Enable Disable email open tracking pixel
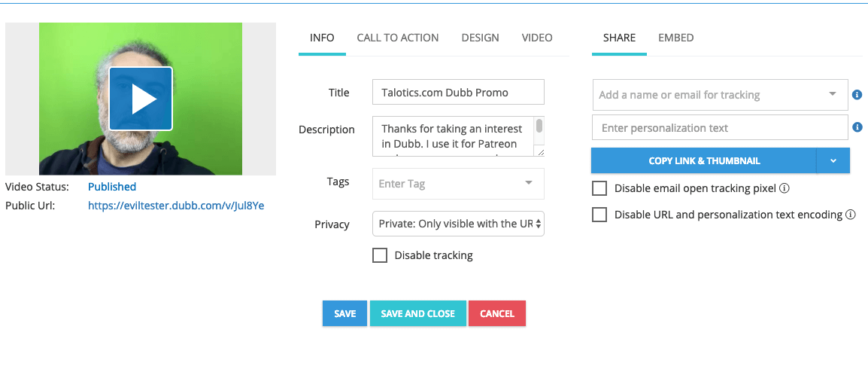This screenshot has width=868, height=366. tap(599, 188)
